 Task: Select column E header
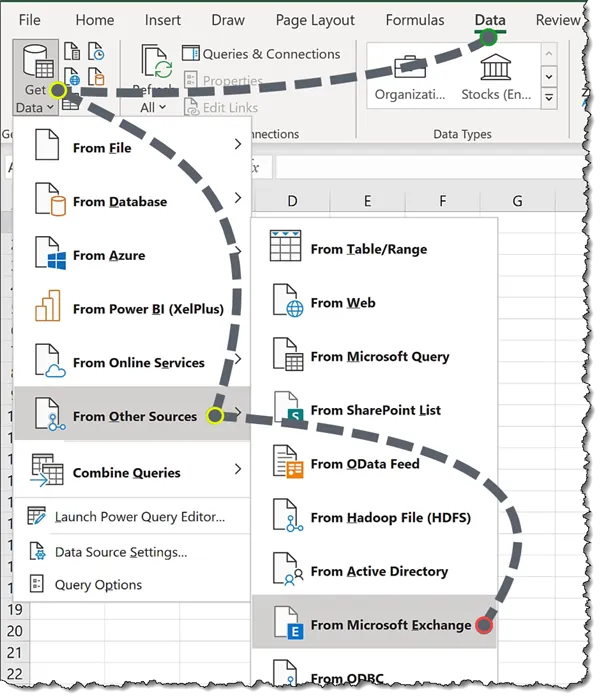coord(367,202)
